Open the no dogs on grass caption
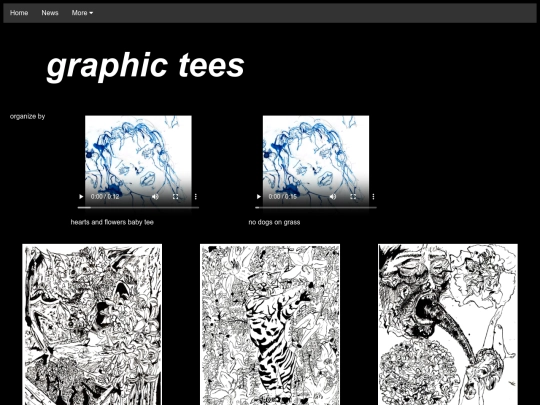Viewport: 540px width, 405px height. click(x=274, y=222)
